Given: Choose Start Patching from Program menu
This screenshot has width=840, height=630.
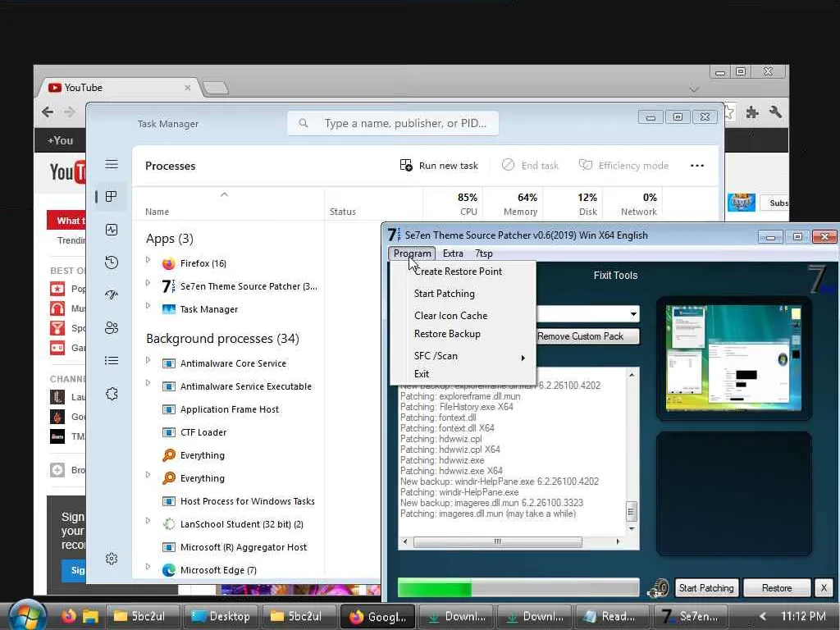Looking at the screenshot, I should pyautogui.click(x=464, y=294).
